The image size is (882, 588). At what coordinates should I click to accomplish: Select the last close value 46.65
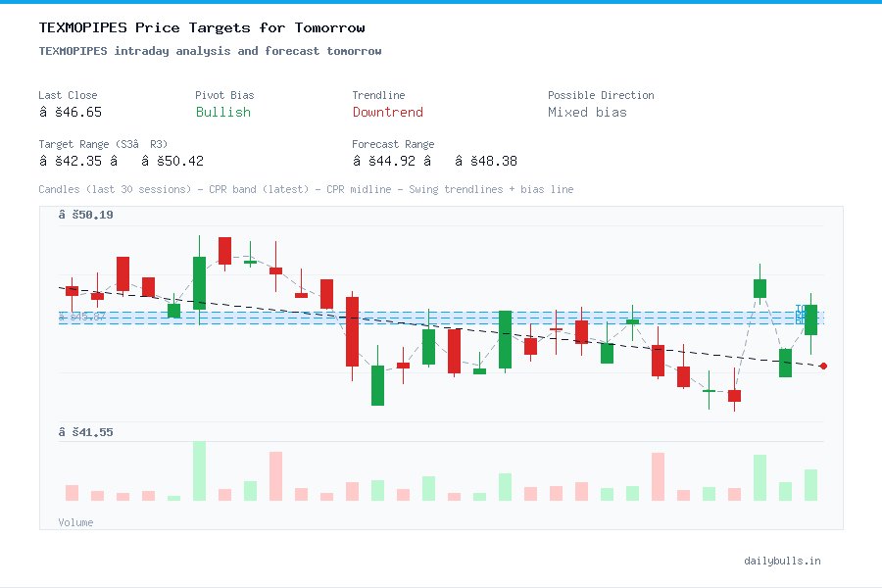(x=71, y=112)
